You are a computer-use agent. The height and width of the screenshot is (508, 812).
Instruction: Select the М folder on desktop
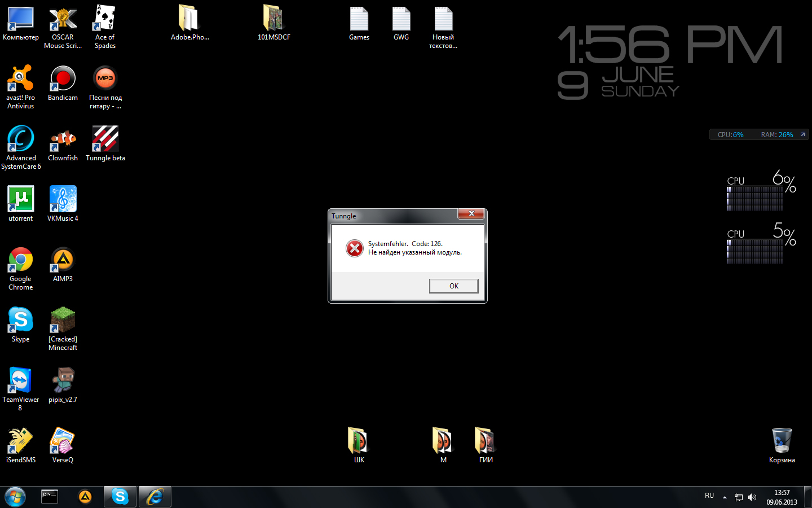(443, 446)
